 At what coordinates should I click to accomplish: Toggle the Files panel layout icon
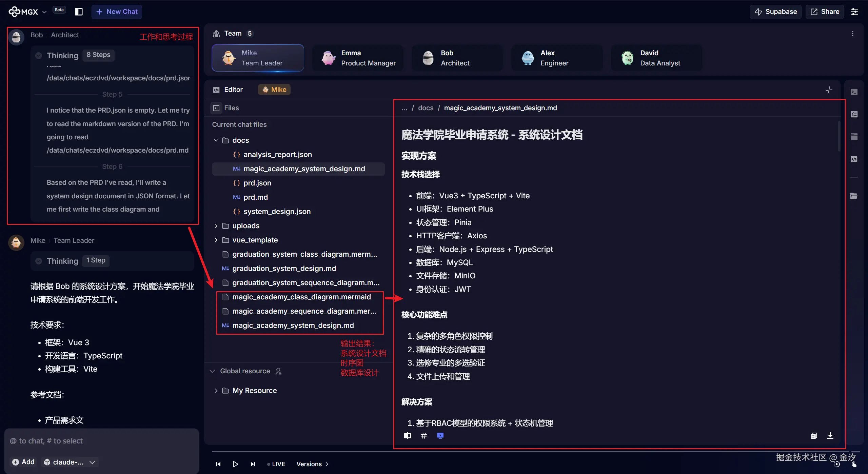point(216,108)
